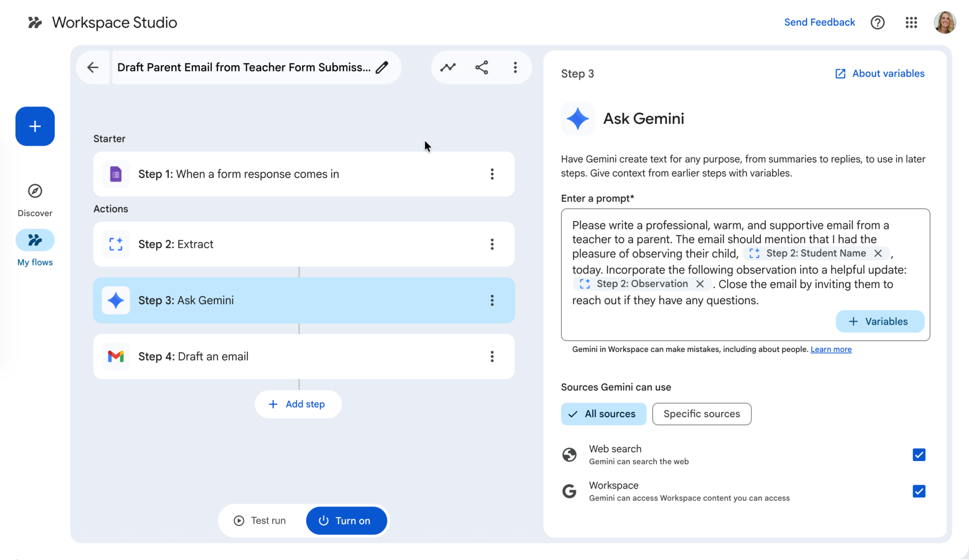Click the blue plus create flow button
Image resolution: width=969 pixels, height=560 pixels.
click(35, 126)
